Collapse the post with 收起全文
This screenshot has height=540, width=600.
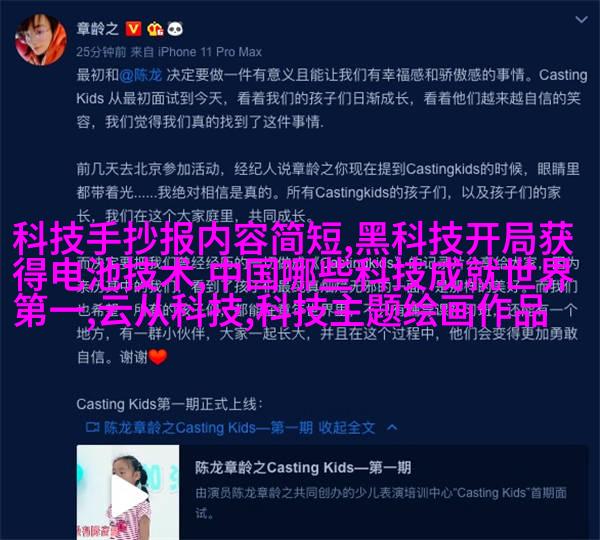point(347,427)
